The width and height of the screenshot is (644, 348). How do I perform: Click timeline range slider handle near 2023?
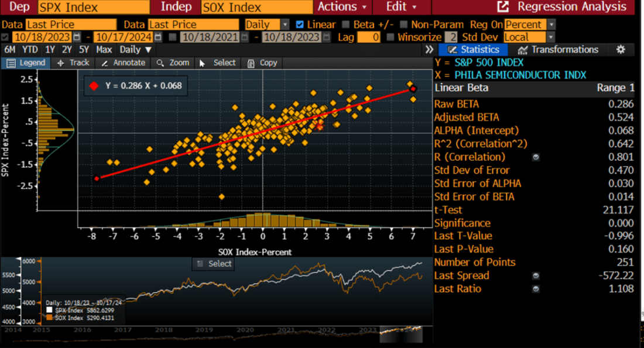pos(381,334)
